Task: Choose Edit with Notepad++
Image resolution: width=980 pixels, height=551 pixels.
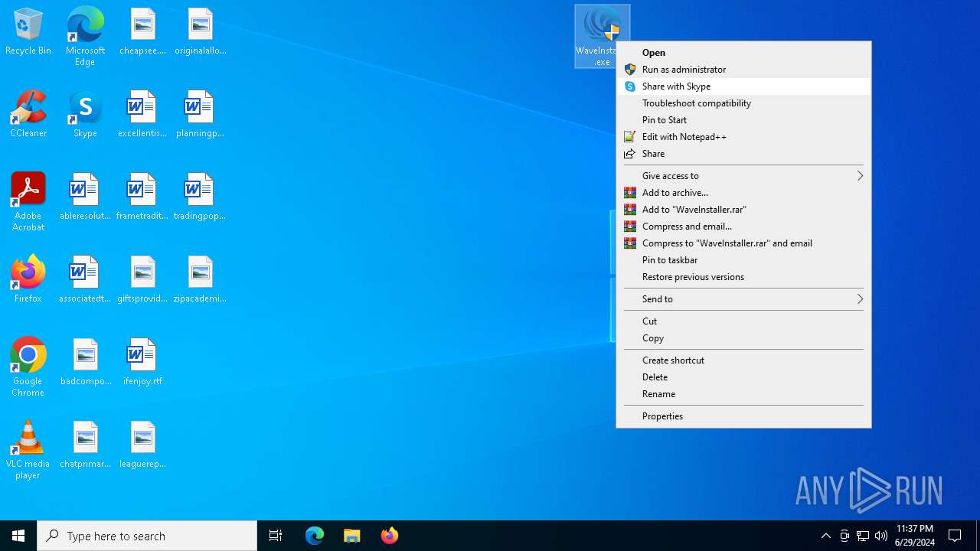Action: (743, 137)
